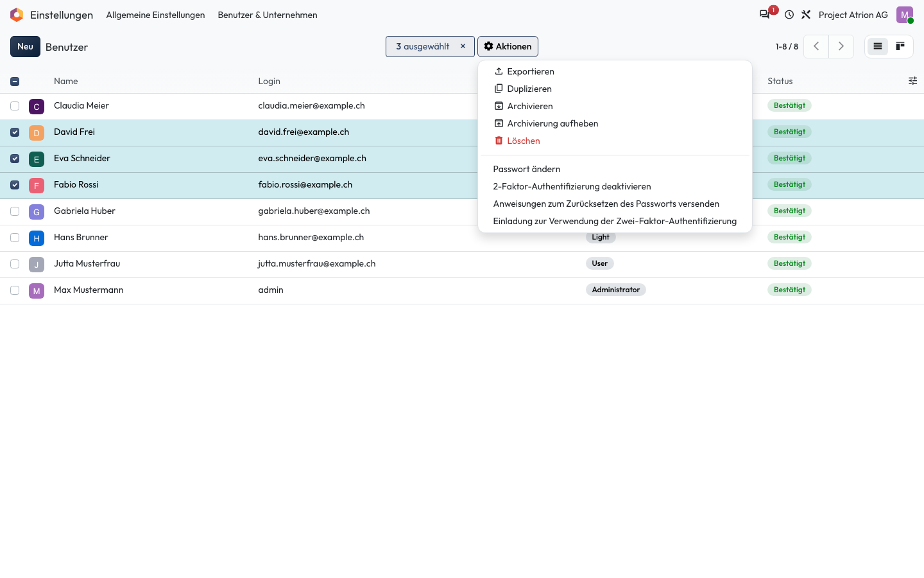Choose Duplizieren from the actions menu
This screenshot has height=578, width=924.
click(x=615, y=89)
